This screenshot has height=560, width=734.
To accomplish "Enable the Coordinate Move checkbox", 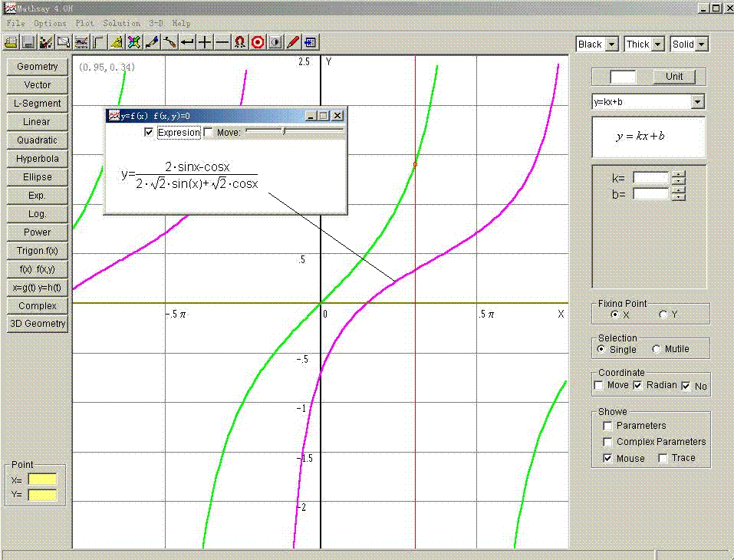I will point(598,385).
